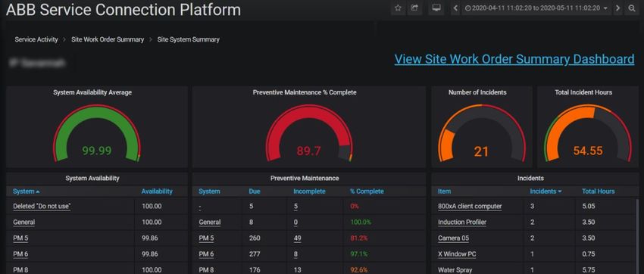Open Total Incident Hours panel title
This screenshot has height=274, width=644.
click(583, 92)
